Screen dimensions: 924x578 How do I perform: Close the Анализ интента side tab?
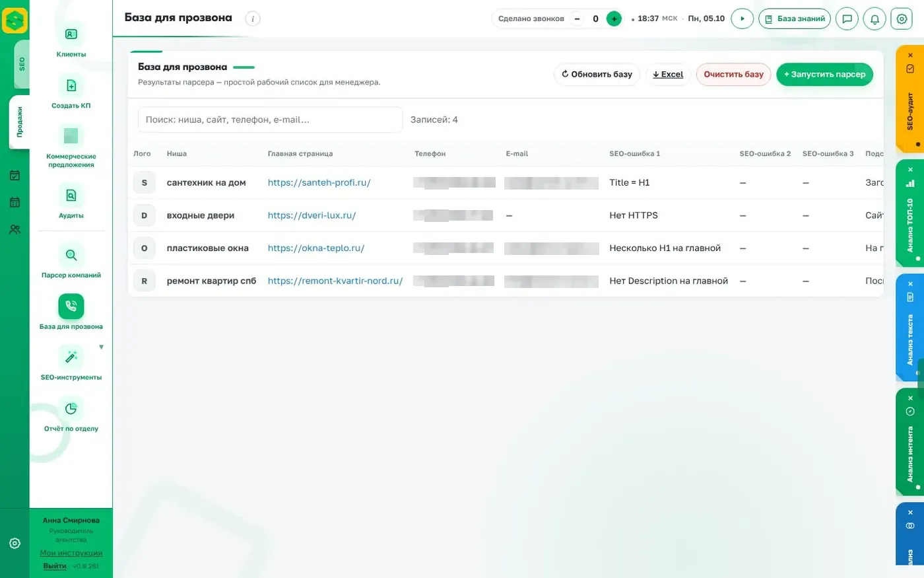910,398
